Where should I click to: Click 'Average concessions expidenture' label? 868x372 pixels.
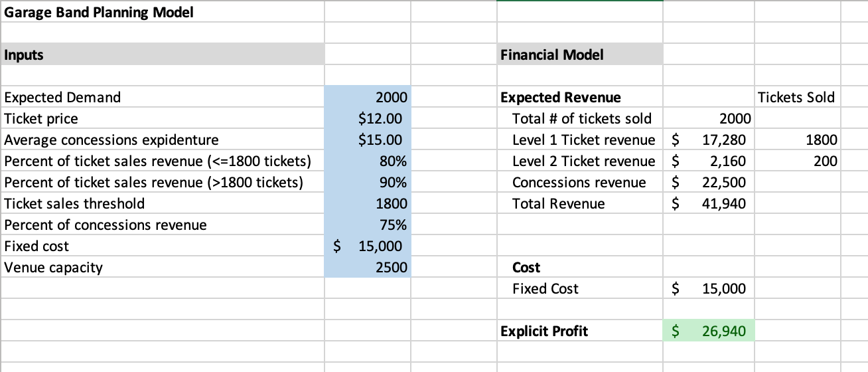[x=163, y=139]
